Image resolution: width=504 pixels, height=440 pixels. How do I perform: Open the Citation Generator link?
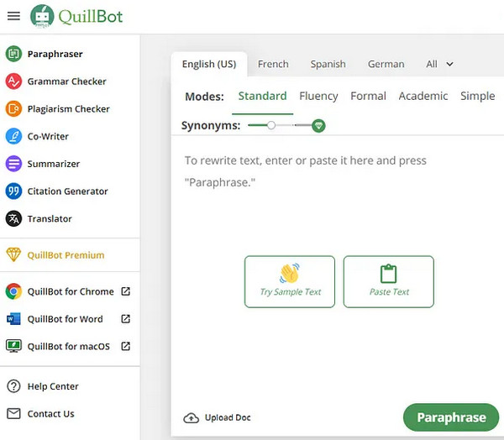67,191
